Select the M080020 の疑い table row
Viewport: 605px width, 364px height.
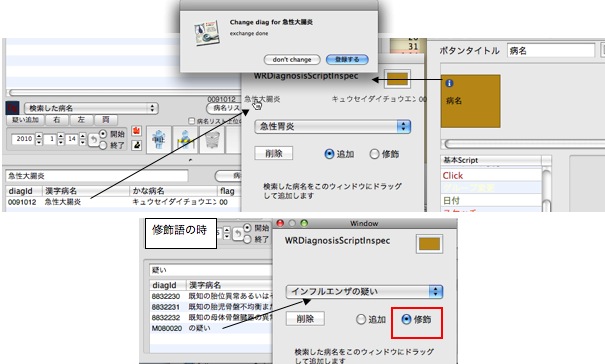pos(211,328)
